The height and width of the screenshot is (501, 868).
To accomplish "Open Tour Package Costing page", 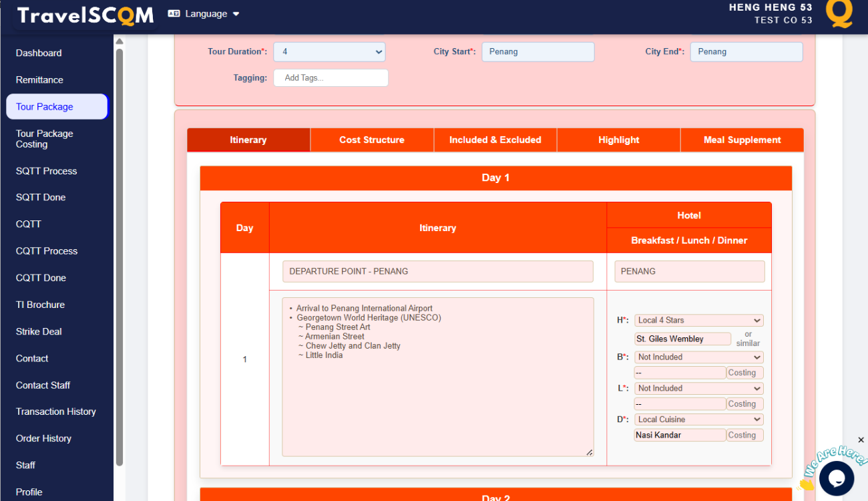I will click(45, 139).
